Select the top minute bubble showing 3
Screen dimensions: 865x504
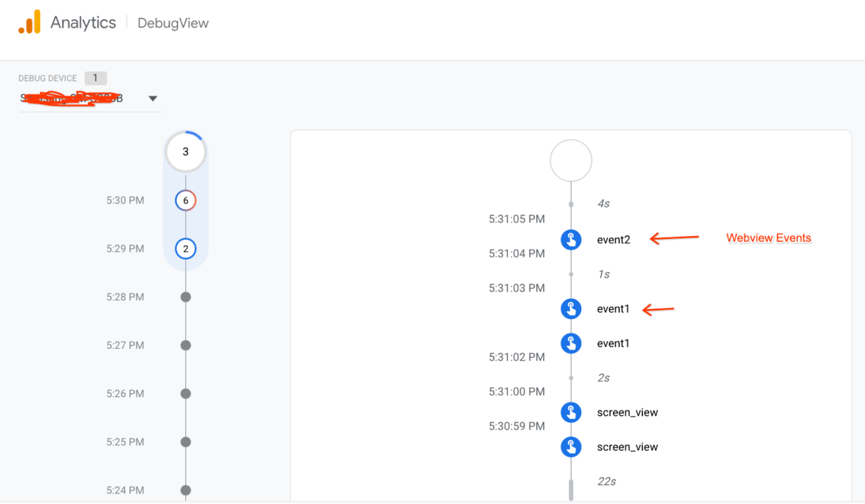185,152
